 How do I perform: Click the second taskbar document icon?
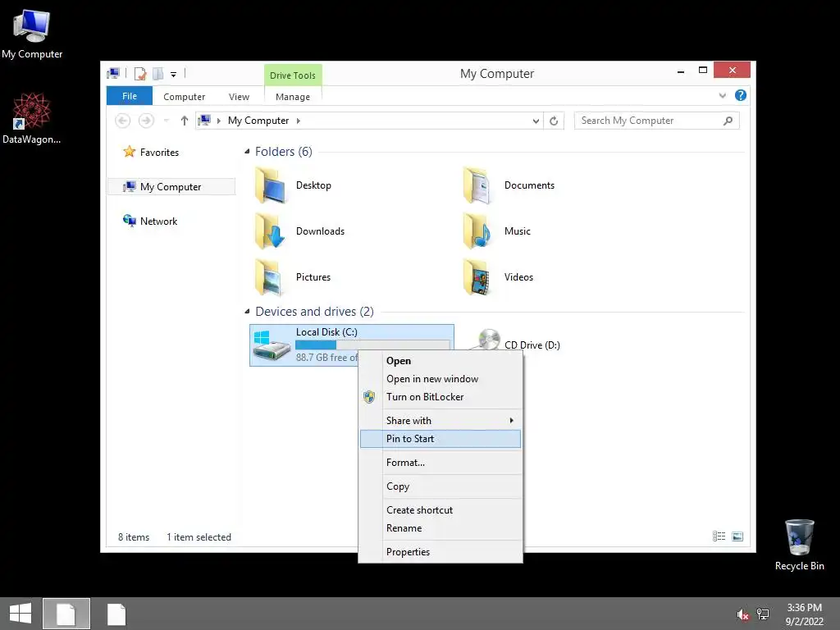(x=116, y=614)
